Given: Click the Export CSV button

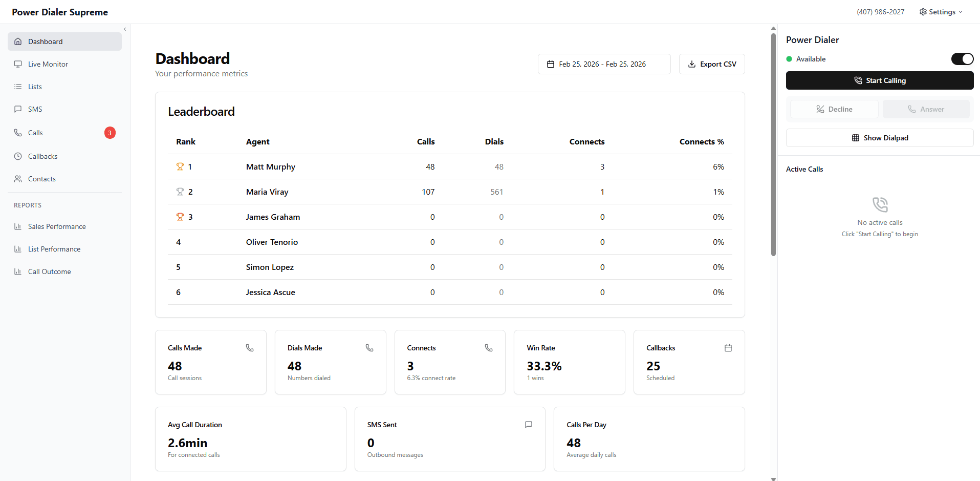Looking at the screenshot, I should click(x=711, y=64).
